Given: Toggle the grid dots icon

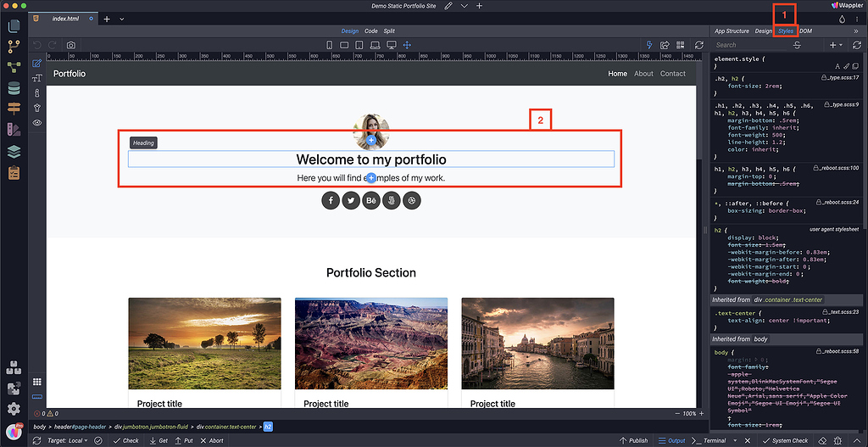Looking at the screenshot, I should pyautogui.click(x=37, y=382).
